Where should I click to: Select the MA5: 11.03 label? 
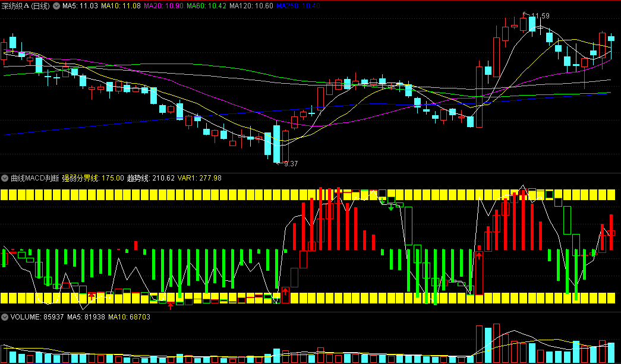pos(80,6)
